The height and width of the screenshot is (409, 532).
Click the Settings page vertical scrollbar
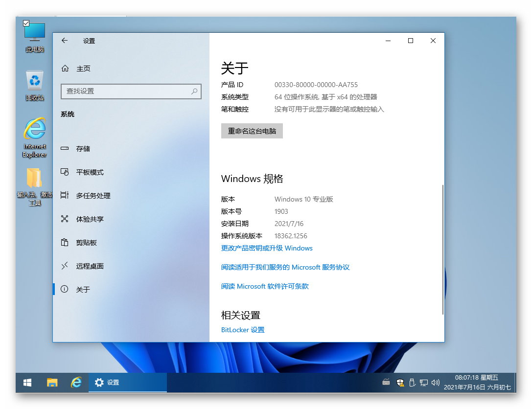pyautogui.click(x=442, y=250)
